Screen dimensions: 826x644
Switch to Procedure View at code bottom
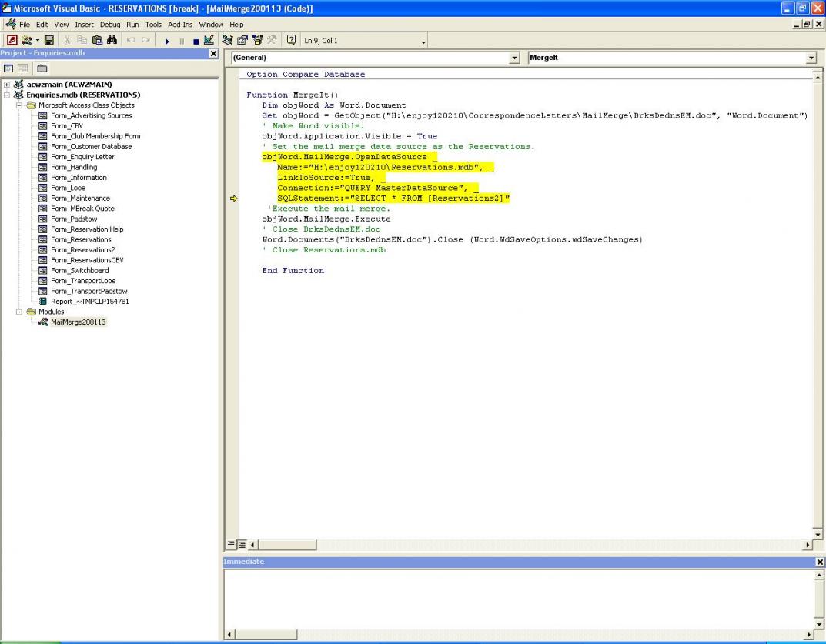click(231, 545)
